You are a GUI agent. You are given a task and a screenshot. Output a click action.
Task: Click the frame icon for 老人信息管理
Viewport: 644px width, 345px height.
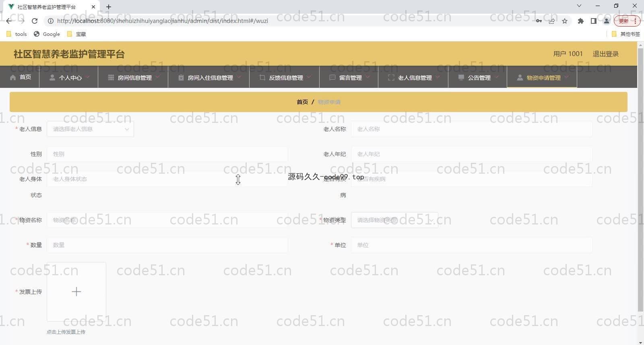tap(391, 77)
